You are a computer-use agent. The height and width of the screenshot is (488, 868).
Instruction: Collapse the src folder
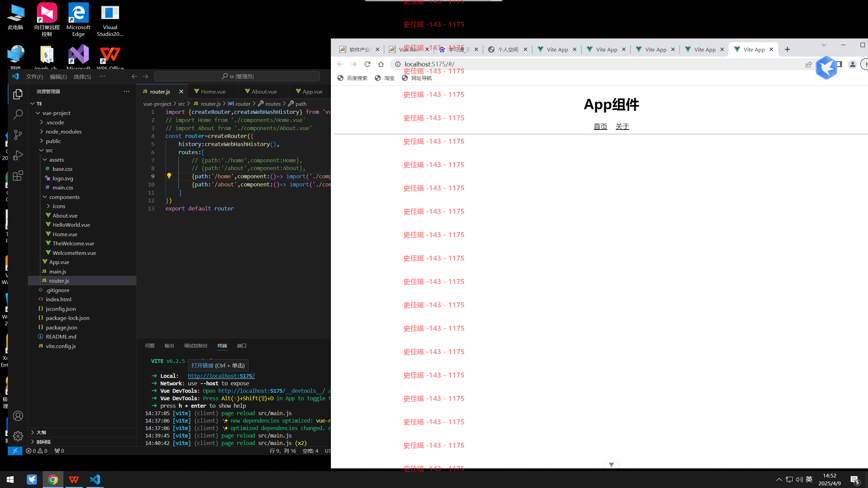click(x=49, y=150)
